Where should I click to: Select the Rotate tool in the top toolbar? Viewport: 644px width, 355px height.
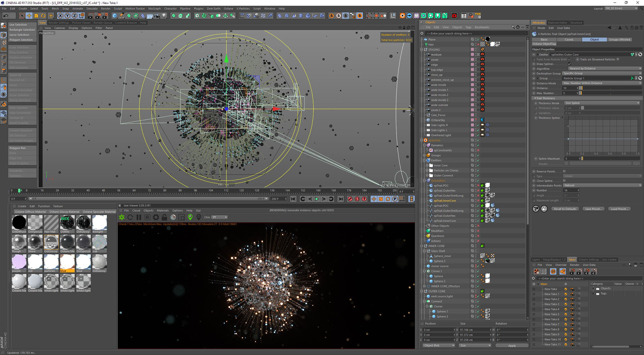coord(44,16)
